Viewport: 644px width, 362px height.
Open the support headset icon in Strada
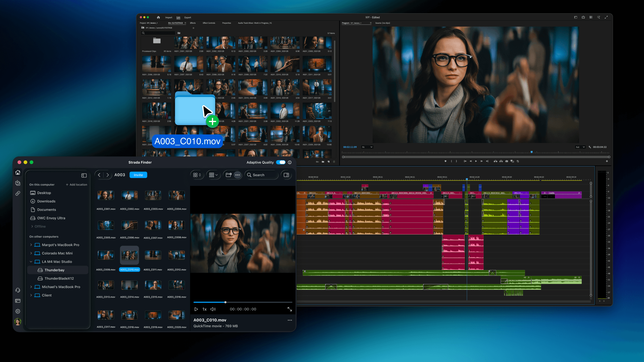point(18,290)
